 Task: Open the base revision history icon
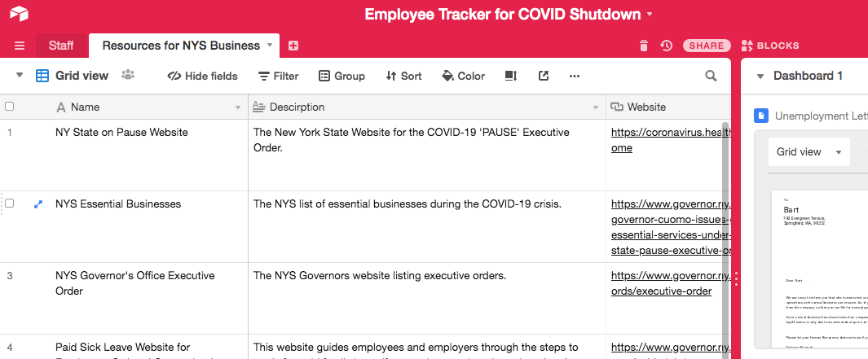point(666,46)
